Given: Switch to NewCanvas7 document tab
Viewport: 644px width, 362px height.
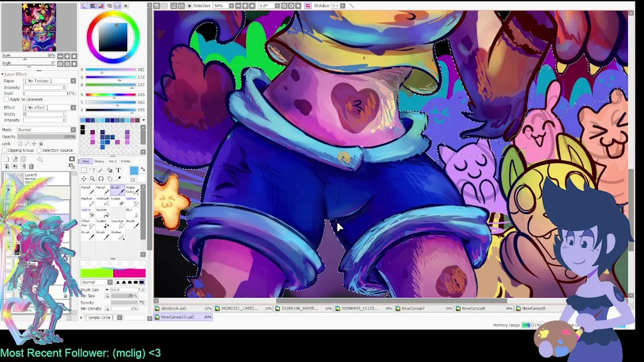Looking at the screenshot, I should [425, 308].
